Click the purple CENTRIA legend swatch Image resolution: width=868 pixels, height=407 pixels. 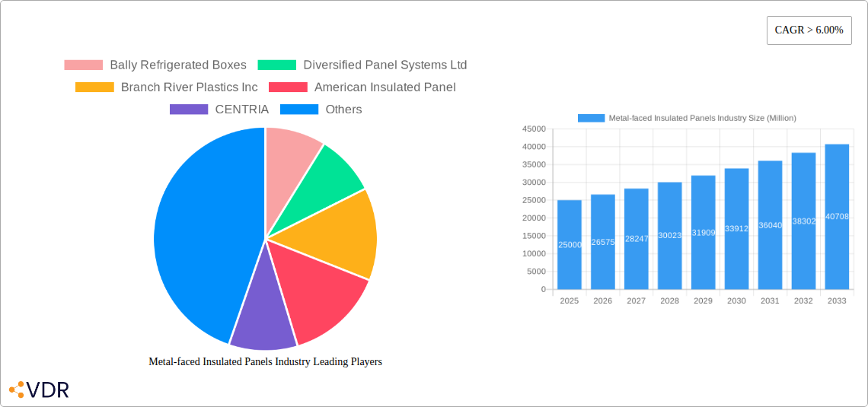click(x=189, y=110)
